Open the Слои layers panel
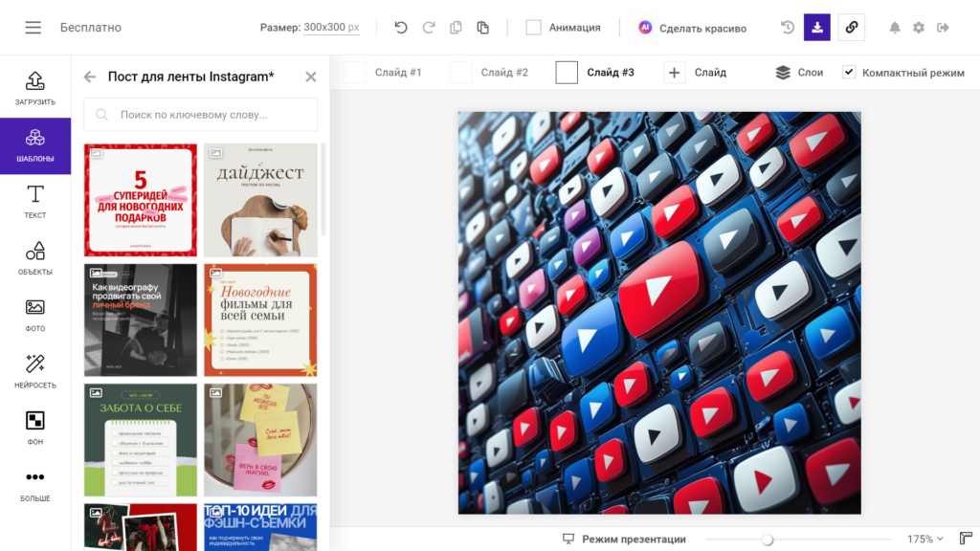This screenshot has height=551, width=980. point(799,73)
